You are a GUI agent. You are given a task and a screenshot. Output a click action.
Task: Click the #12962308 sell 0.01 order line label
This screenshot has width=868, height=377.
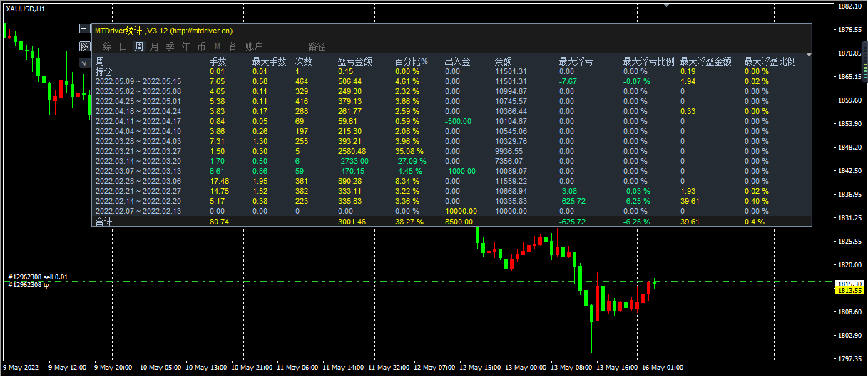[39, 277]
